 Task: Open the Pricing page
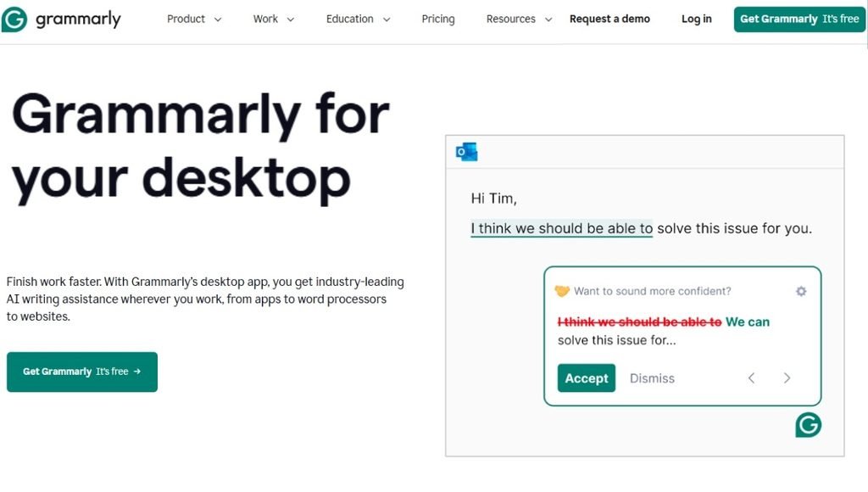[438, 19]
